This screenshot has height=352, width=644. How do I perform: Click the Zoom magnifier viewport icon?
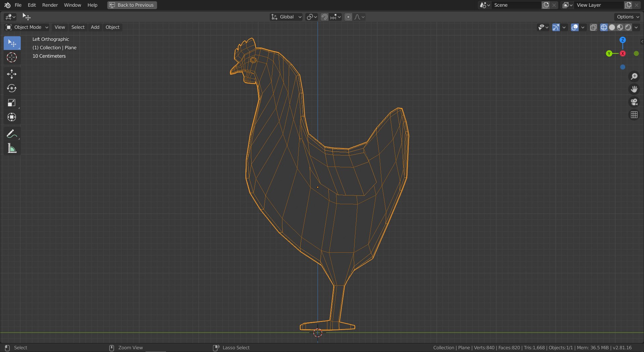tap(634, 76)
